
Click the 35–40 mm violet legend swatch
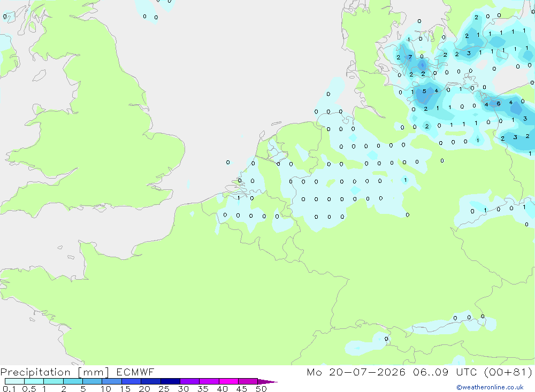click(209, 381)
